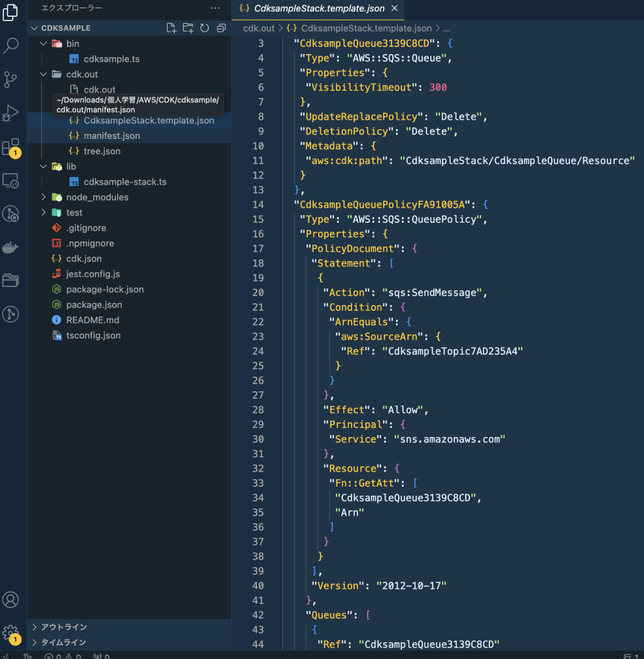Expand the タイムライン section
The height and width of the screenshot is (659, 644).
coord(64,642)
